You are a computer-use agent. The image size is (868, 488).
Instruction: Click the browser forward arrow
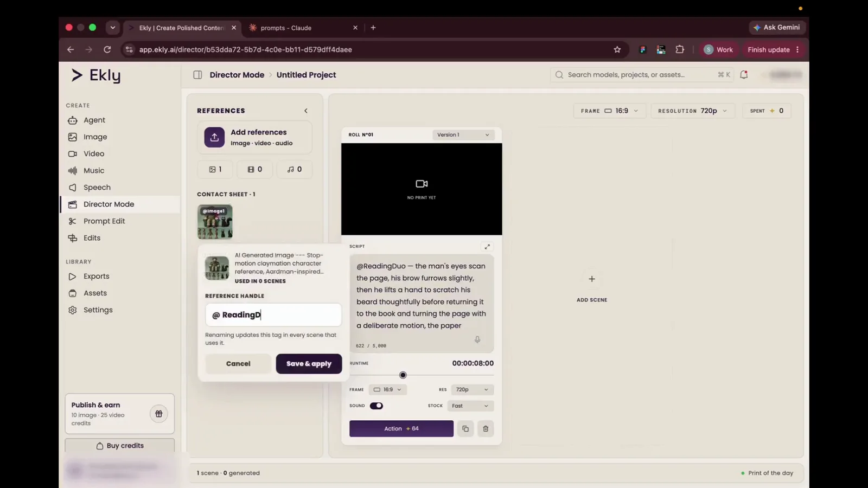point(89,49)
